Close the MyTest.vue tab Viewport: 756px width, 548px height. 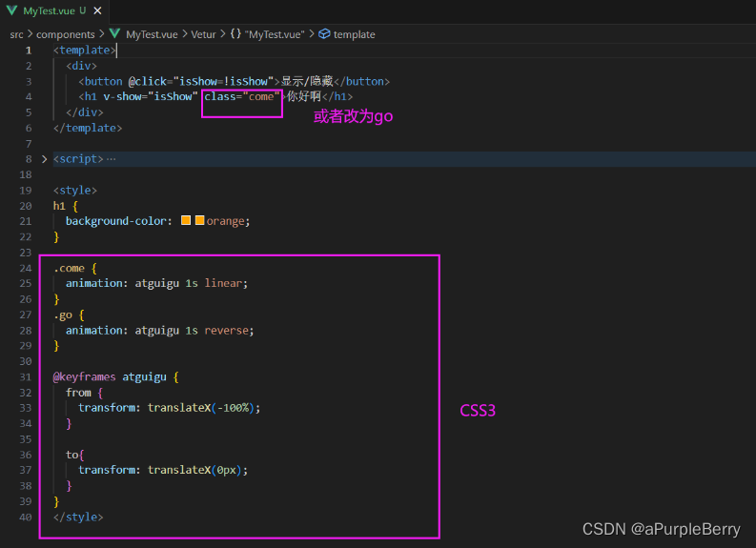click(97, 10)
